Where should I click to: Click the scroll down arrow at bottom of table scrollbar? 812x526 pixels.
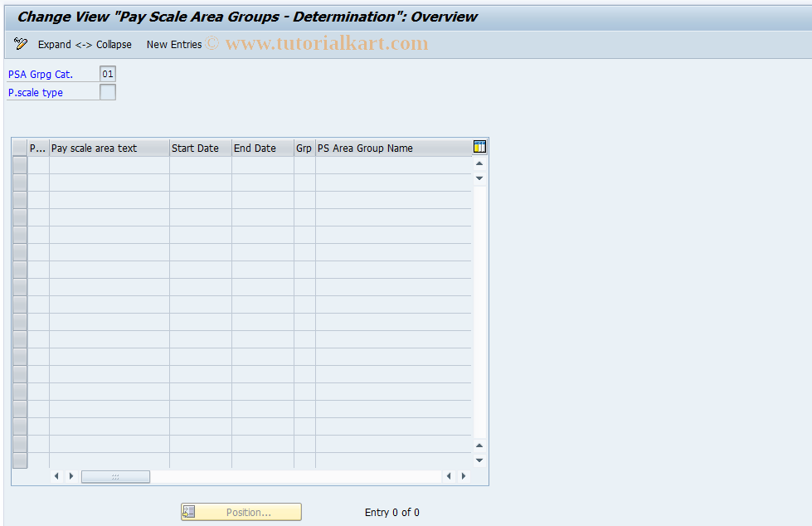point(479,460)
